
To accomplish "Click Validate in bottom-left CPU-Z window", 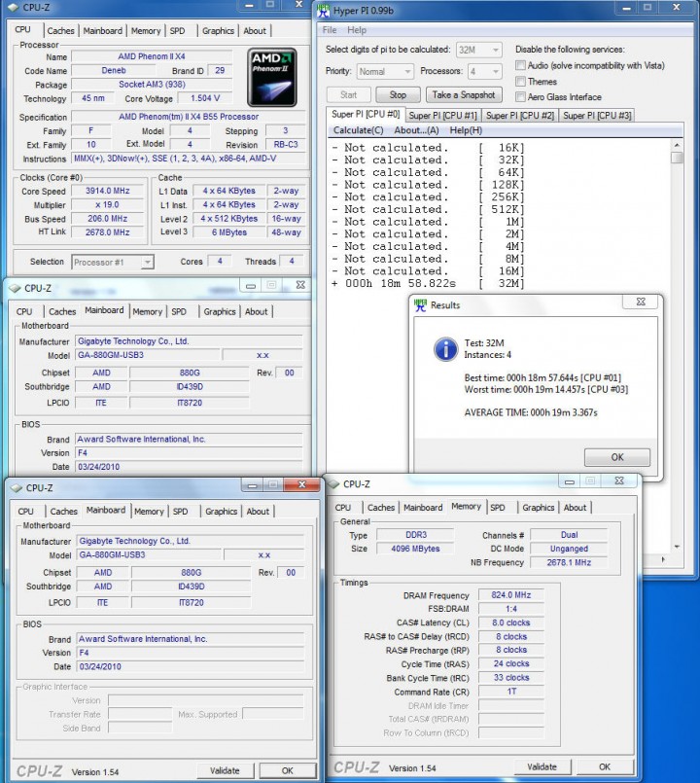I will (225, 770).
